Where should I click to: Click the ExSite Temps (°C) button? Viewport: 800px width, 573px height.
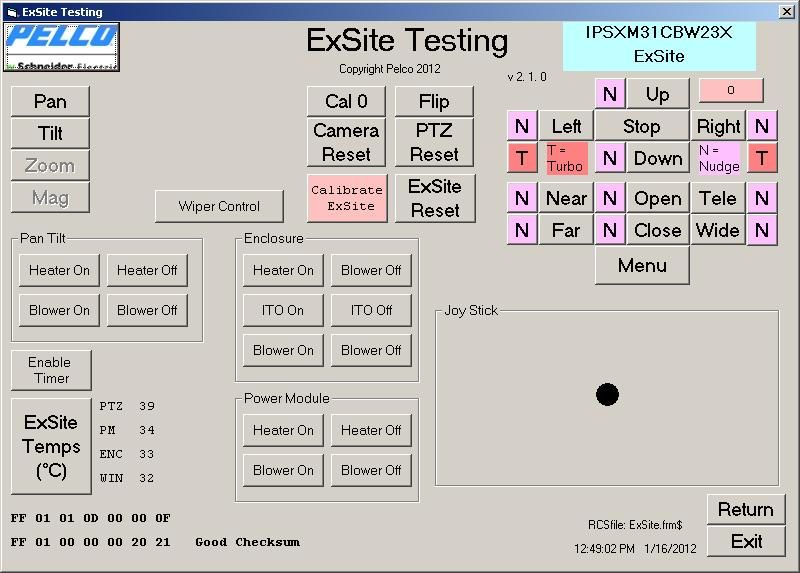click(x=51, y=446)
